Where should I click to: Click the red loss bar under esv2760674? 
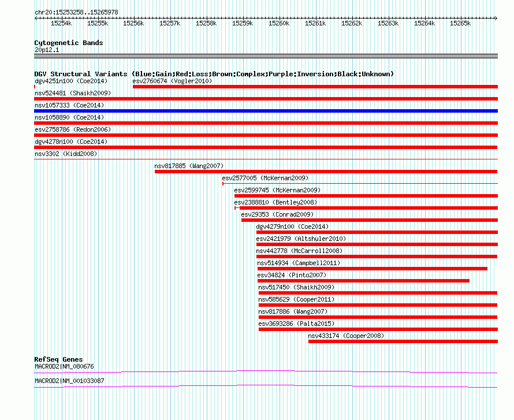[x=315, y=87]
